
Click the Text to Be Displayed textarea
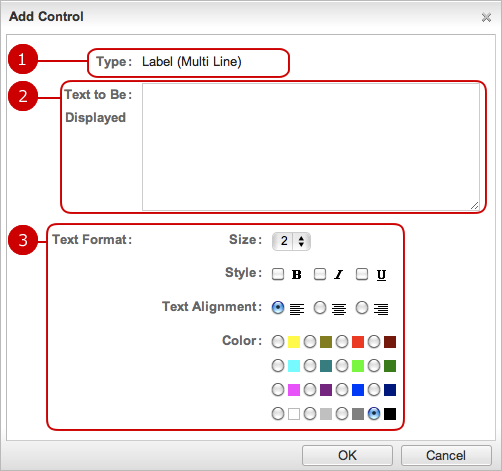311,147
